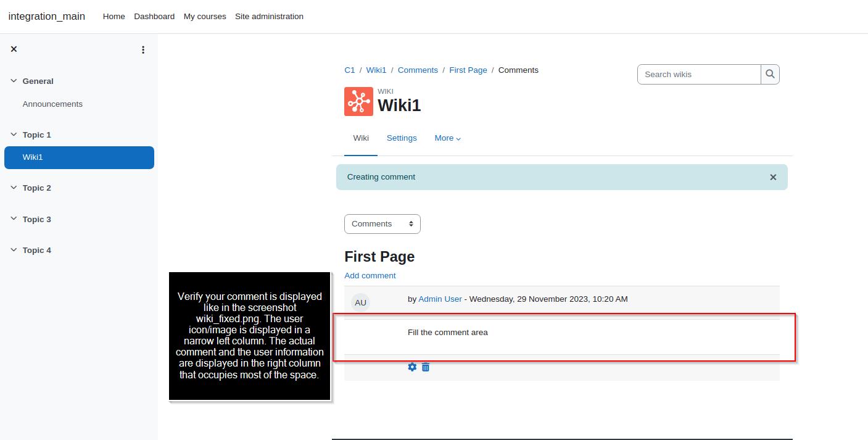Click the 'Fill the comment area' text

[448, 333]
